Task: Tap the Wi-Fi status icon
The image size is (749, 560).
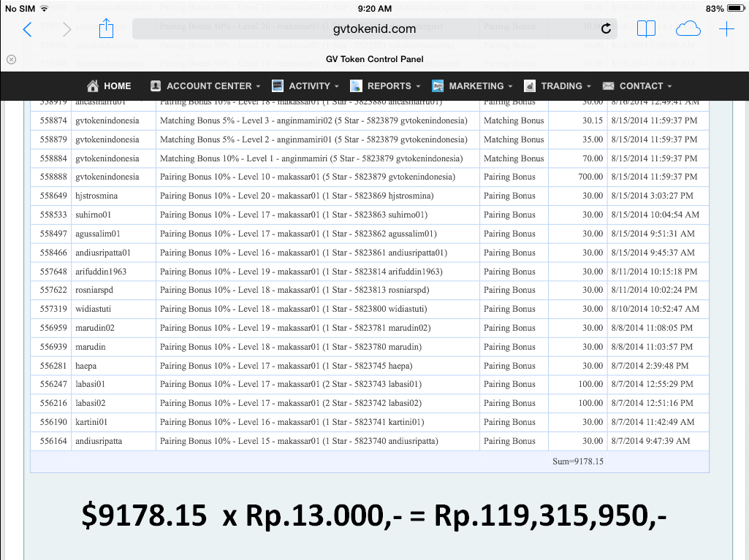Action: click(44, 9)
